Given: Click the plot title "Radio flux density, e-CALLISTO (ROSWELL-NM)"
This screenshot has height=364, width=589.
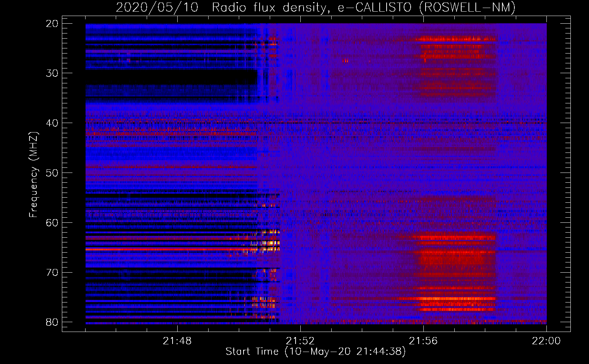Looking at the screenshot, I should click(364, 7).
